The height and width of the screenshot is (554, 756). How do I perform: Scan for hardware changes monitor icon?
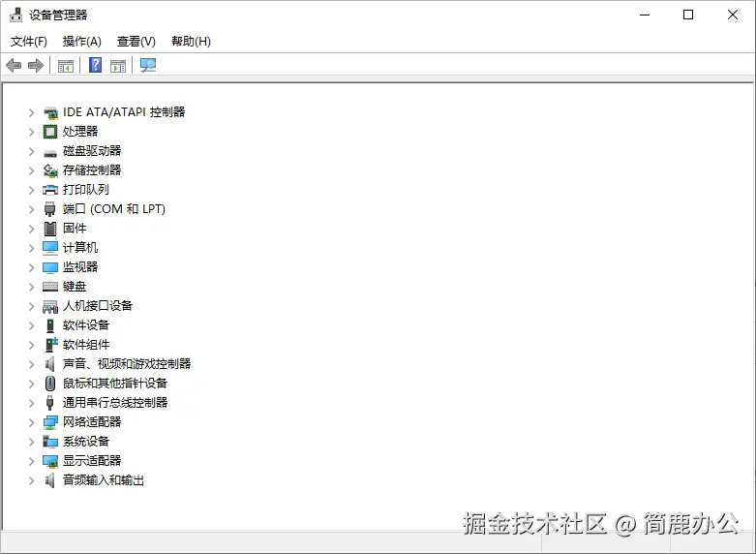148,65
